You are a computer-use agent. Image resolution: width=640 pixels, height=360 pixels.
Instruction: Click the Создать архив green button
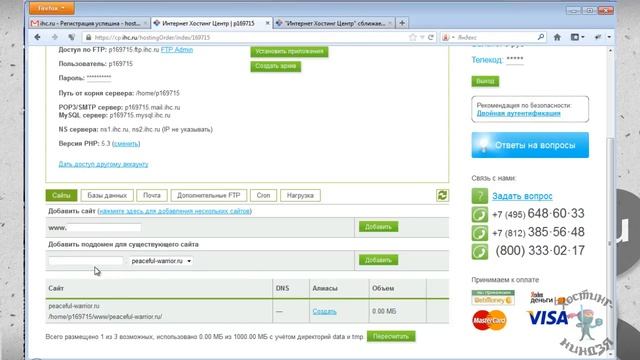[x=276, y=66]
